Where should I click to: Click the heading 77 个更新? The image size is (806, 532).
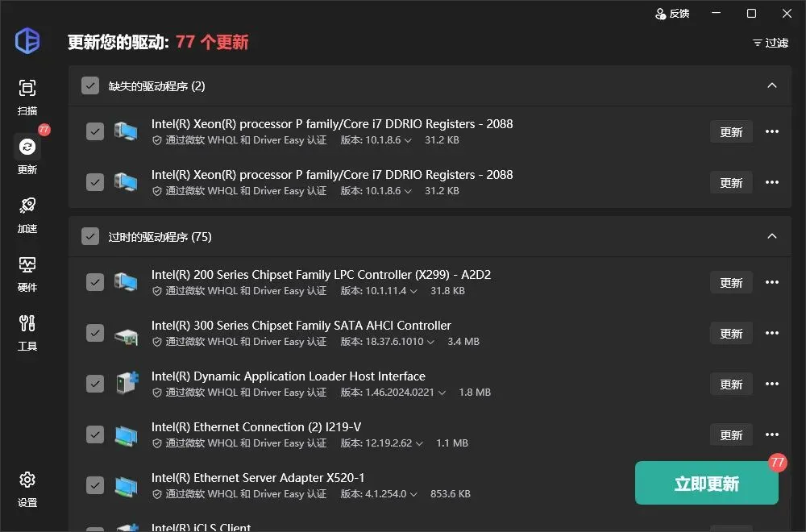point(212,42)
